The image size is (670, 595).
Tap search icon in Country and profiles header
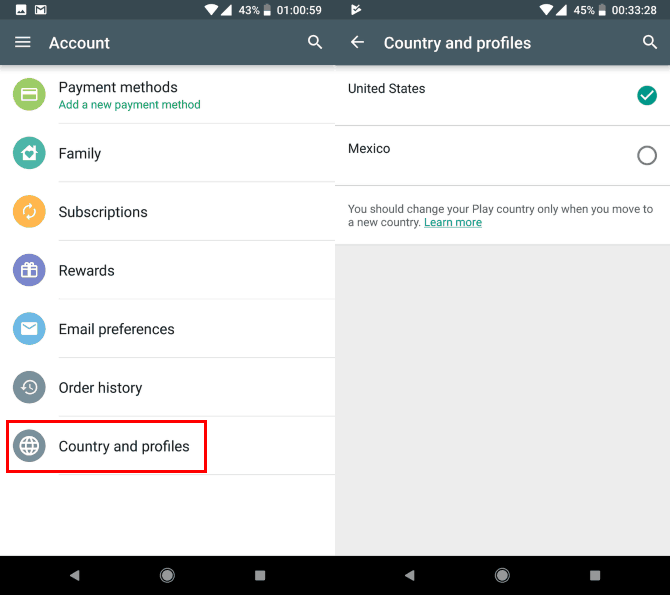(649, 42)
